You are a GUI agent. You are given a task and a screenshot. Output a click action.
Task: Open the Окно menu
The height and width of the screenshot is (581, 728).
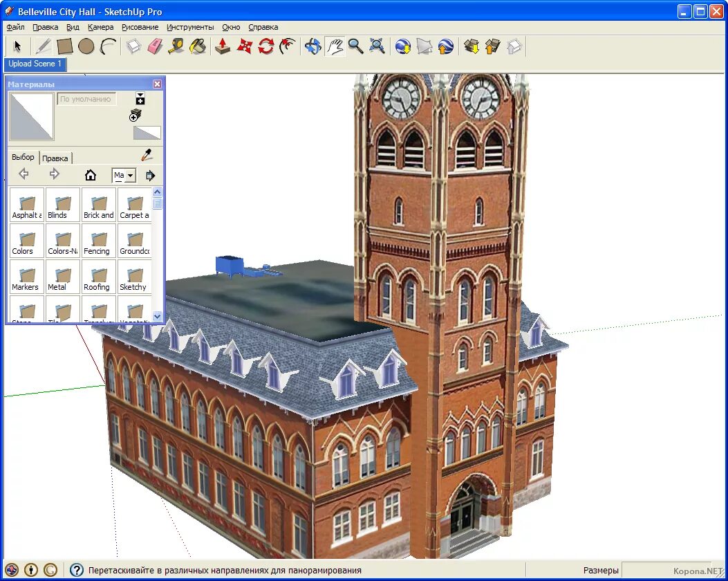point(231,27)
